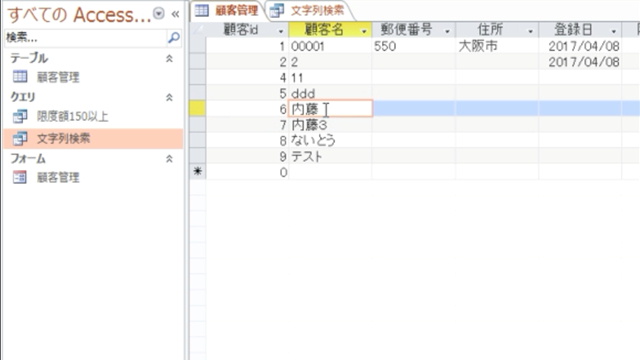Select the yellow row selector for record 6
The height and width of the screenshot is (360, 640).
pos(198,109)
